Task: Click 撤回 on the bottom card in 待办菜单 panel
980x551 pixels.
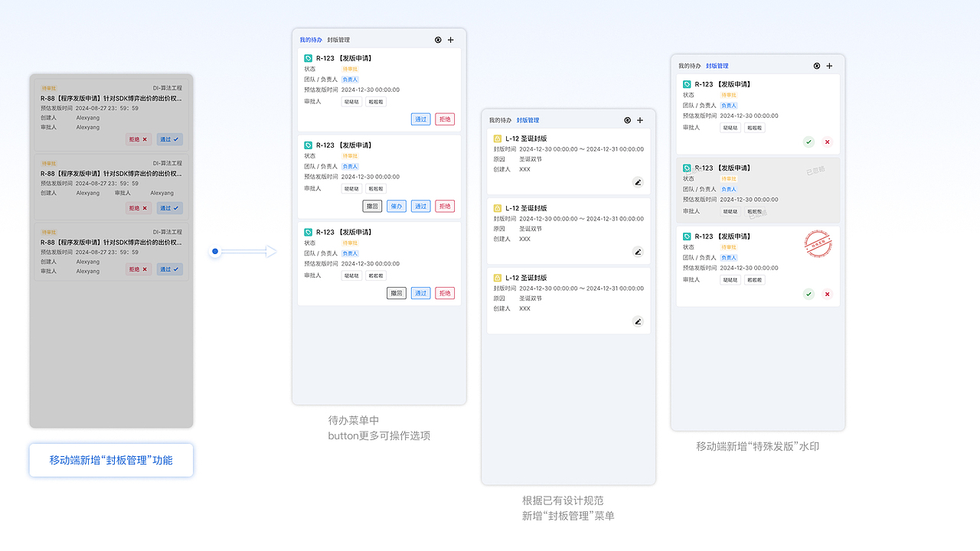Action: tap(396, 293)
